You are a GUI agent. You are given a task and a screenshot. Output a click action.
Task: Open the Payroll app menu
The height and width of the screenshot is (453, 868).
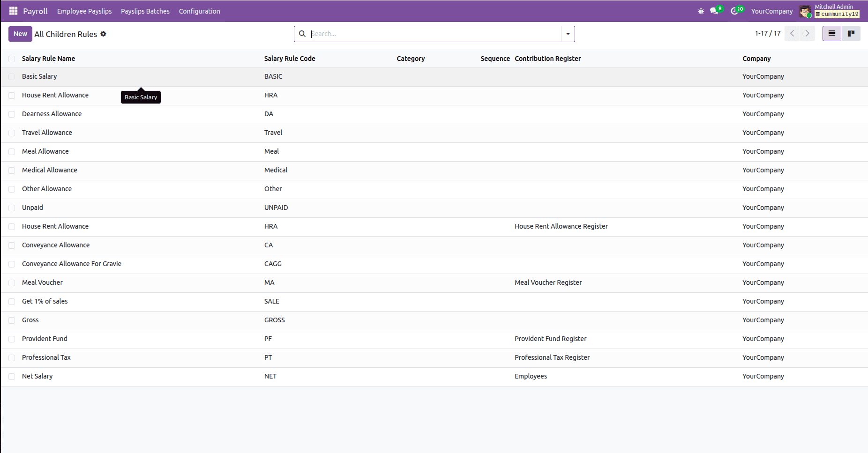point(35,11)
